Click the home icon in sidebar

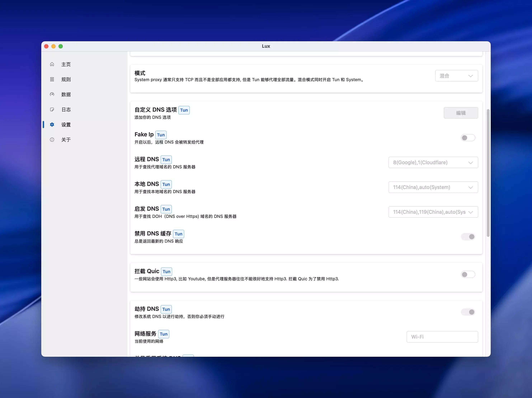[52, 64]
